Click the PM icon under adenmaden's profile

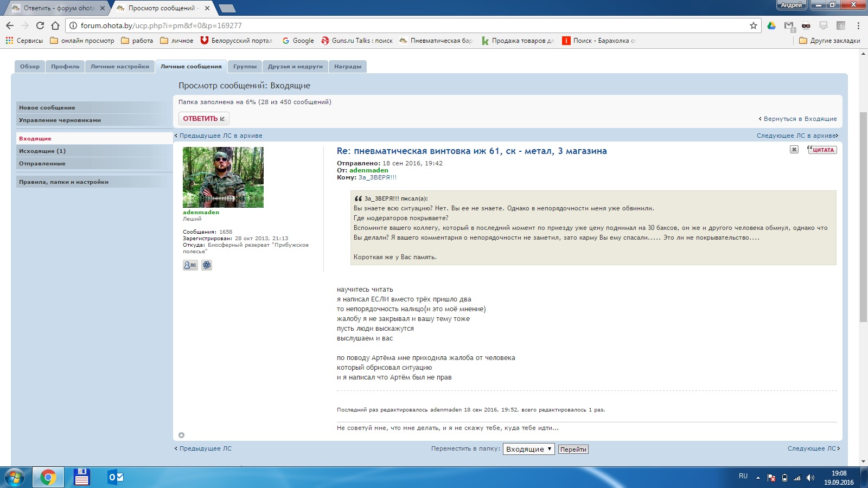(x=190, y=265)
